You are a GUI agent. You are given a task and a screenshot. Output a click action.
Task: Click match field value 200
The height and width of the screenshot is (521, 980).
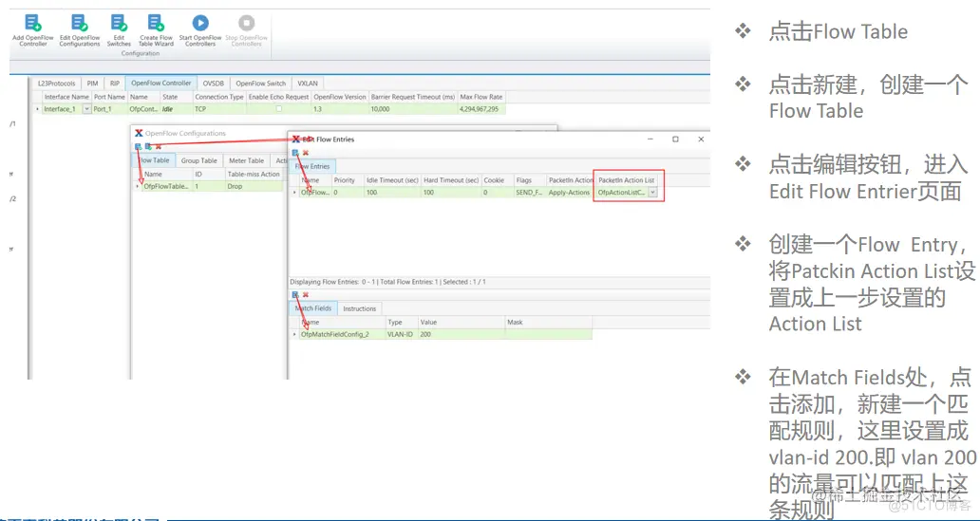[x=462, y=334]
